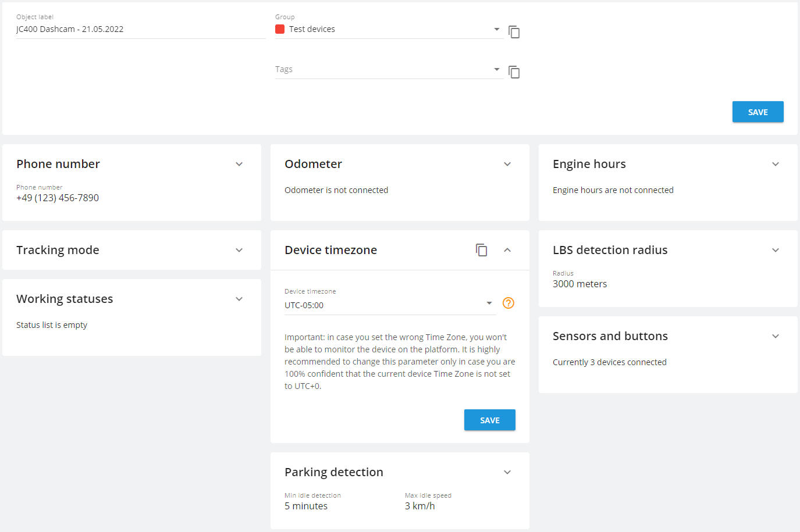This screenshot has width=800, height=532.
Task: Click the red Test devices group color
Action: point(280,29)
